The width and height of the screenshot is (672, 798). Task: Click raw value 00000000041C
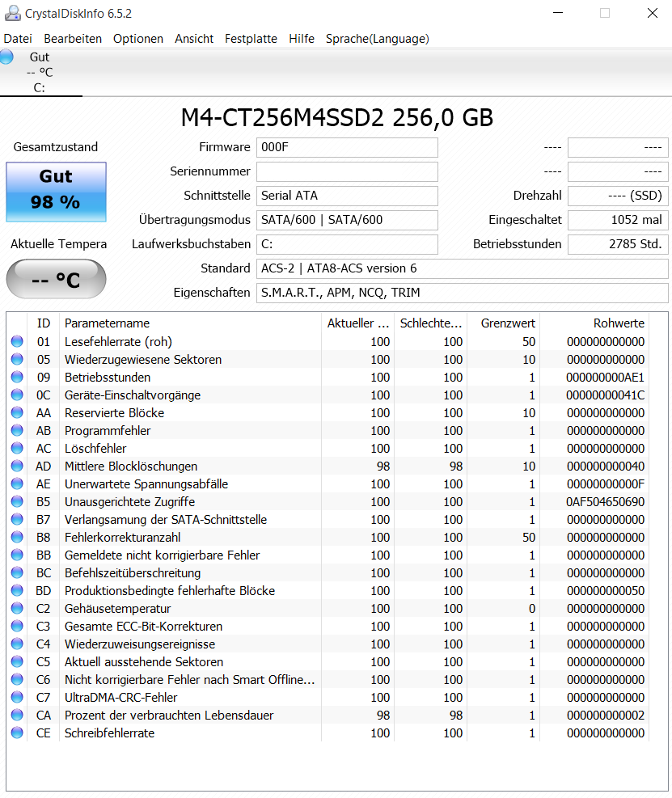[x=606, y=395]
